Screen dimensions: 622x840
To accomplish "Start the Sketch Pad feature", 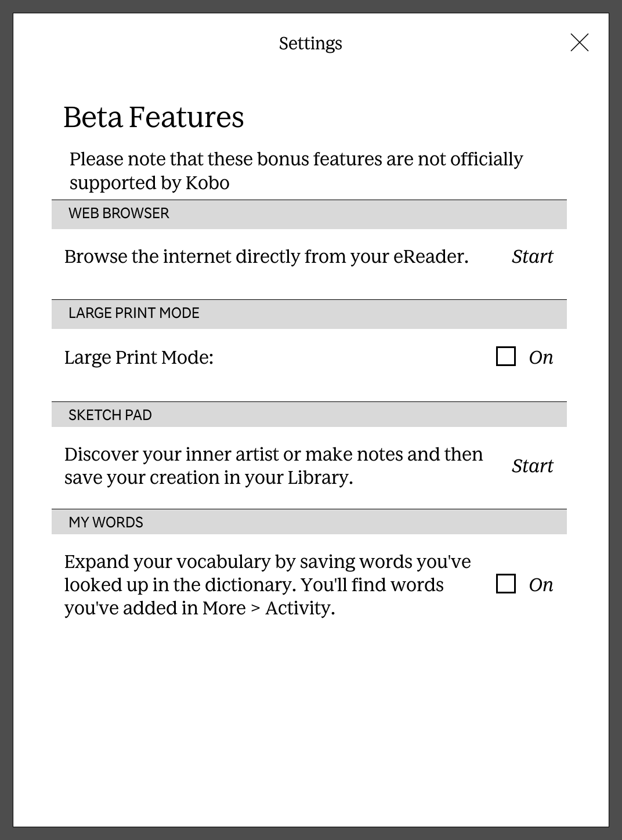I will pos(532,466).
